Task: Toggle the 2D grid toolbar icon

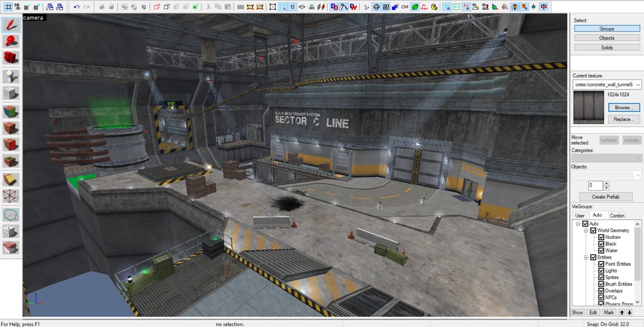Action: (x=9, y=7)
